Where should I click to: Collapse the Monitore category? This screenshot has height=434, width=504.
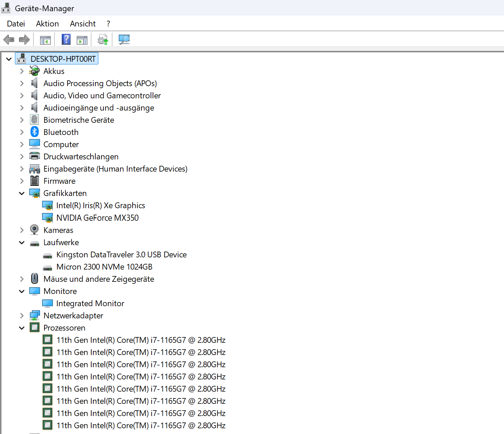(22, 291)
